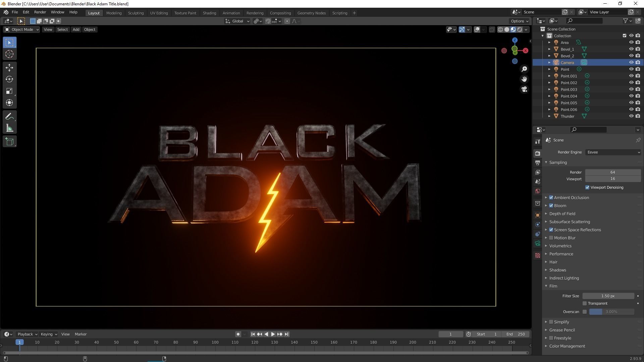The width and height of the screenshot is (644, 362).
Task: Open the Global transform orientation dropdown
Action: 237,21
